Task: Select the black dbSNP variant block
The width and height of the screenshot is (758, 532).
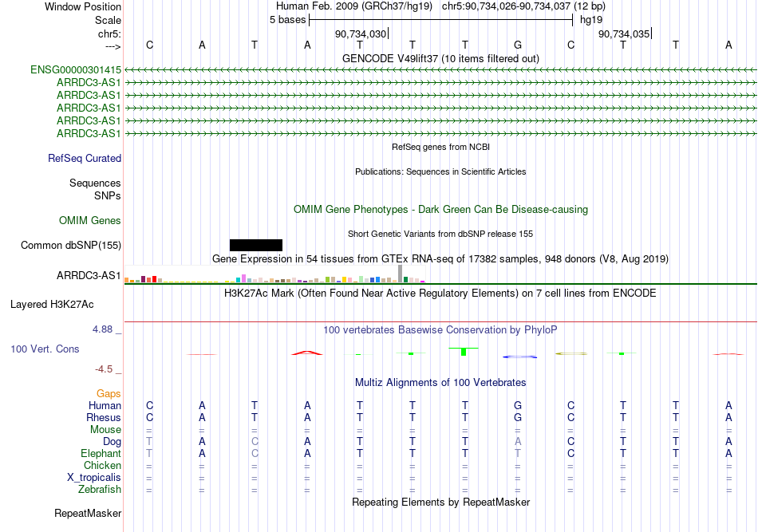Action: [x=256, y=245]
